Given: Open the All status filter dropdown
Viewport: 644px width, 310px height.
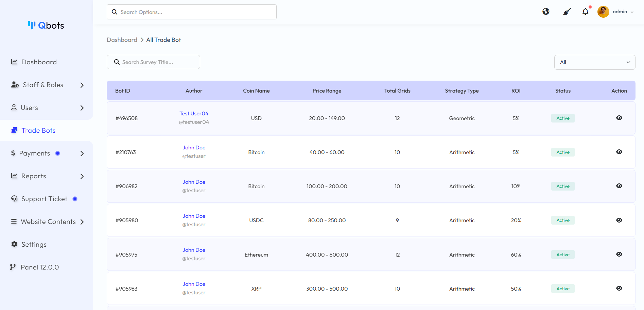Looking at the screenshot, I should [594, 62].
